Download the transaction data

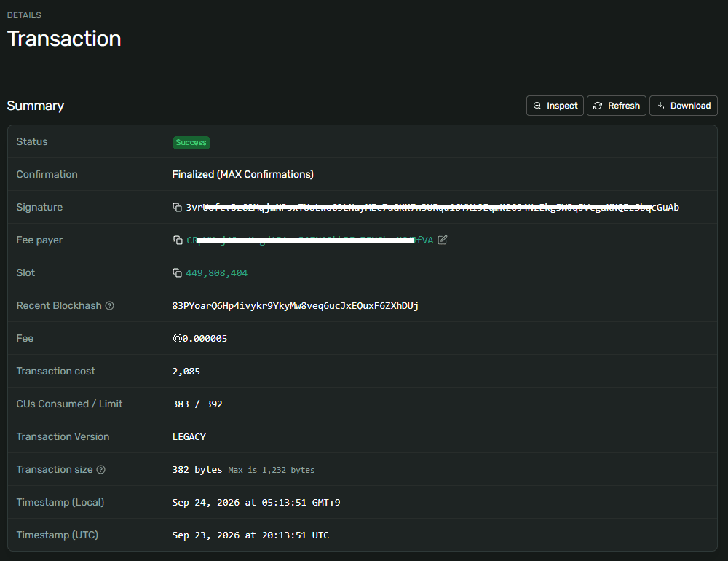684,106
